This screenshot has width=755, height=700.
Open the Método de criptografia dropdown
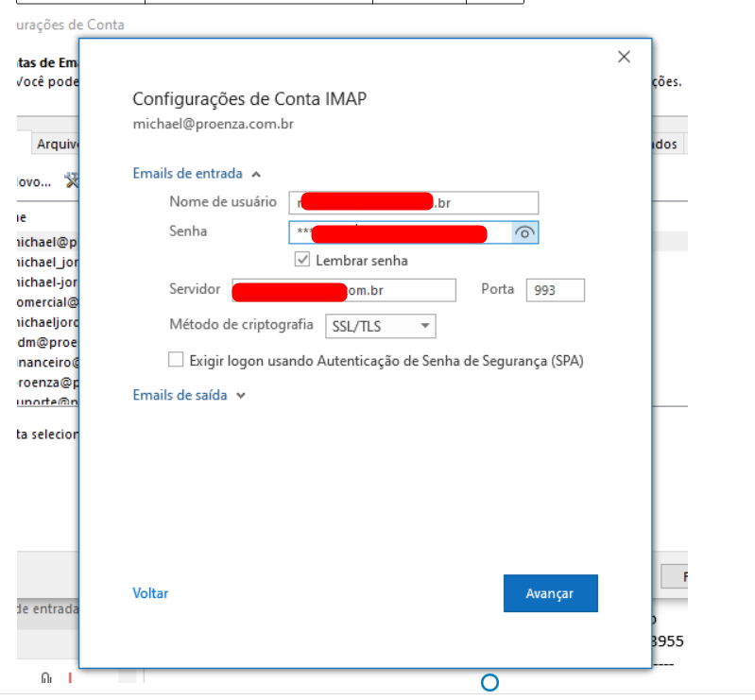[x=380, y=326]
